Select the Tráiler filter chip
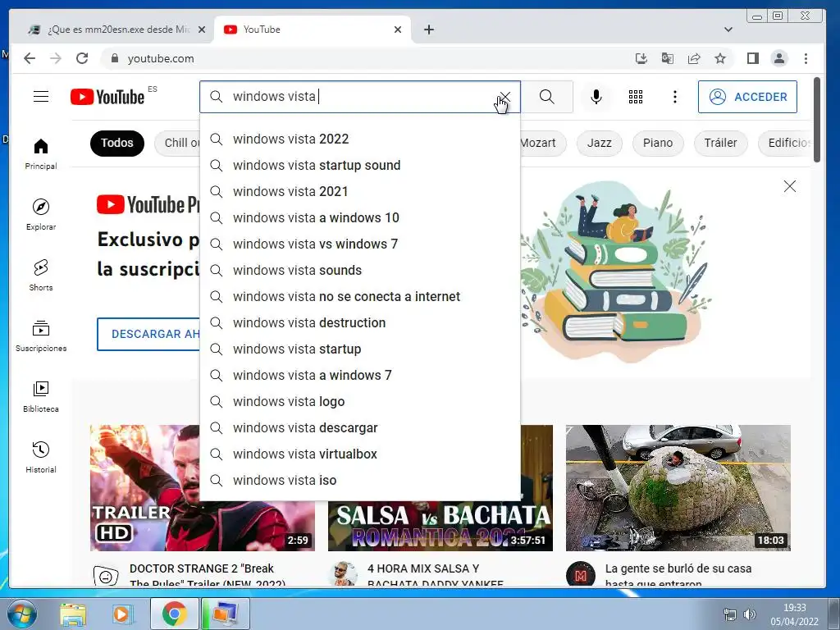 click(720, 143)
